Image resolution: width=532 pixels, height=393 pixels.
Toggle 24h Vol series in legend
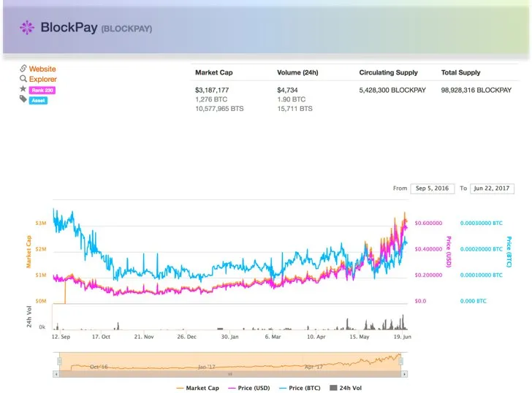(x=346, y=388)
